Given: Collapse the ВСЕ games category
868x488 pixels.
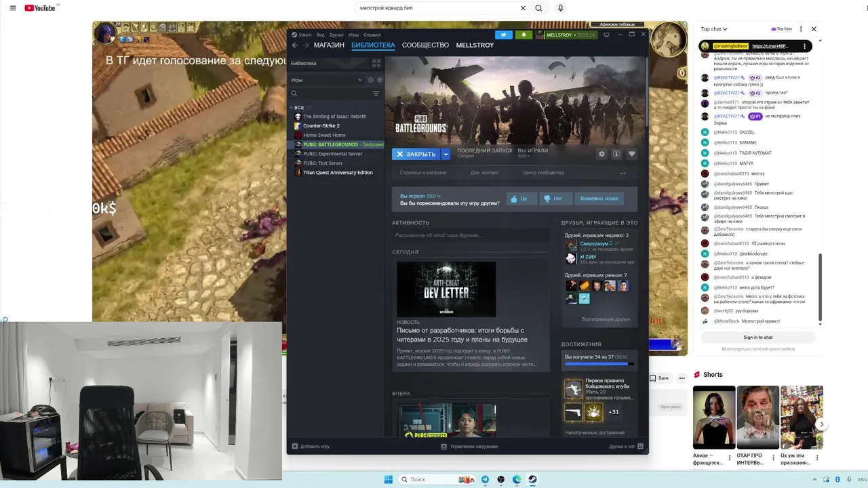Looking at the screenshot, I should coord(292,108).
